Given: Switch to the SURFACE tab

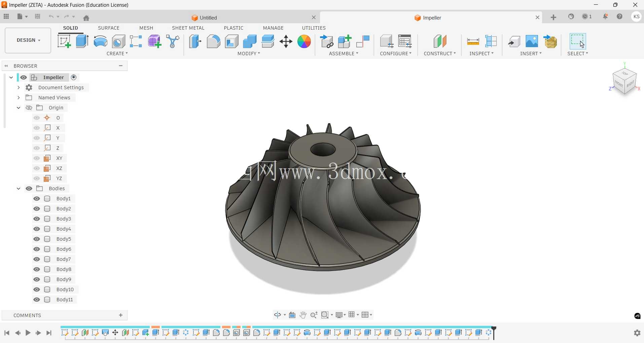Looking at the screenshot, I should tap(109, 28).
